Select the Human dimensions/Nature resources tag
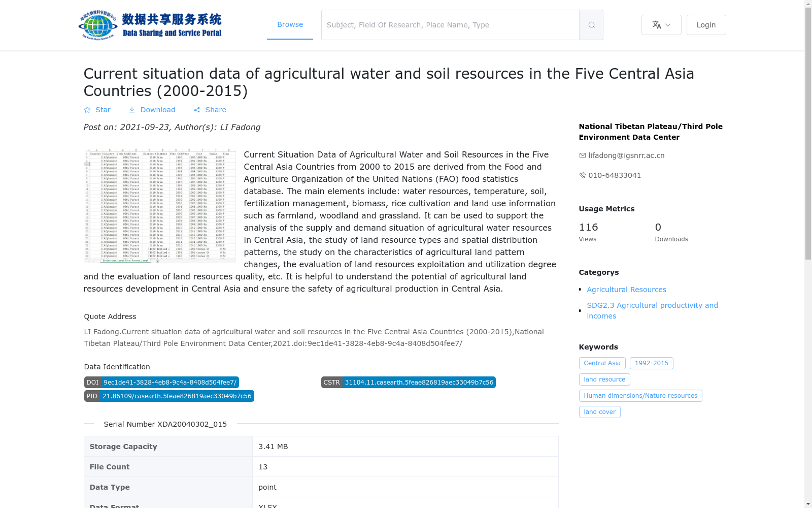812x508 pixels. coord(640,396)
